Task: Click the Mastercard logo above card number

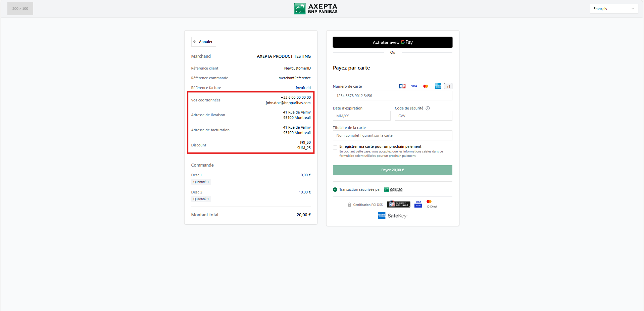Action: [x=426, y=86]
